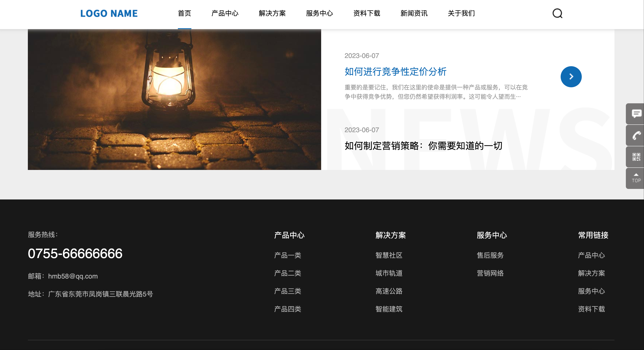Click the hotline number 0755-66666666
The height and width of the screenshot is (350, 644).
[x=75, y=254]
